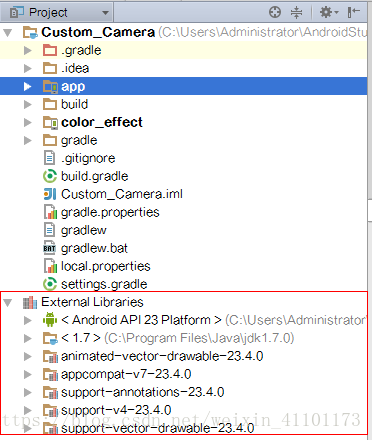Select the support-vector-drawable-23.4.0 entry
This screenshot has height=440, width=372.
pyautogui.click(x=157, y=428)
